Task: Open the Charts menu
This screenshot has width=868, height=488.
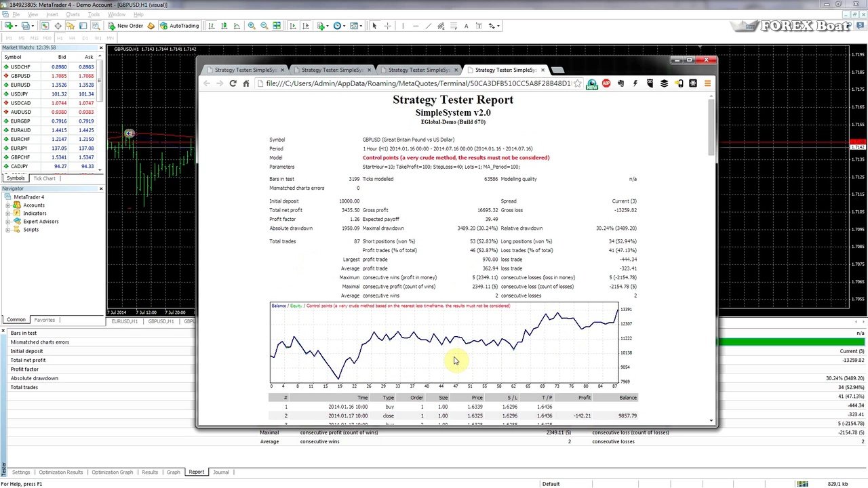Action: click(x=73, y=14)
